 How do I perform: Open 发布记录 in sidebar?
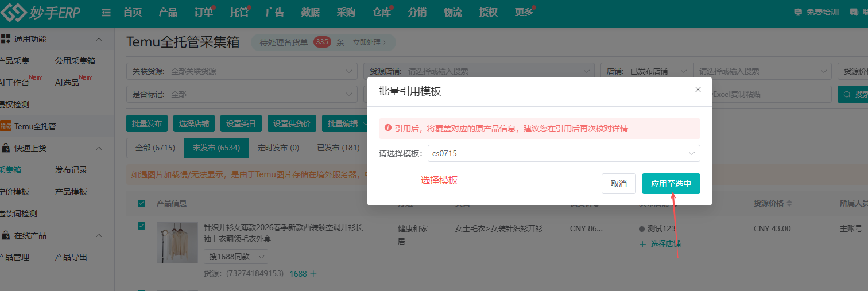[x=71, y=170]
